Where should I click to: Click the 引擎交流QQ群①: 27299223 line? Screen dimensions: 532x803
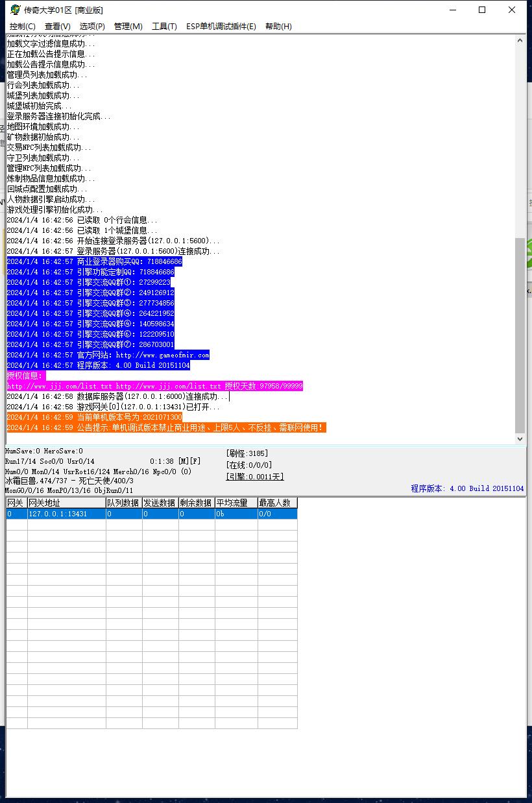(89, 282)
